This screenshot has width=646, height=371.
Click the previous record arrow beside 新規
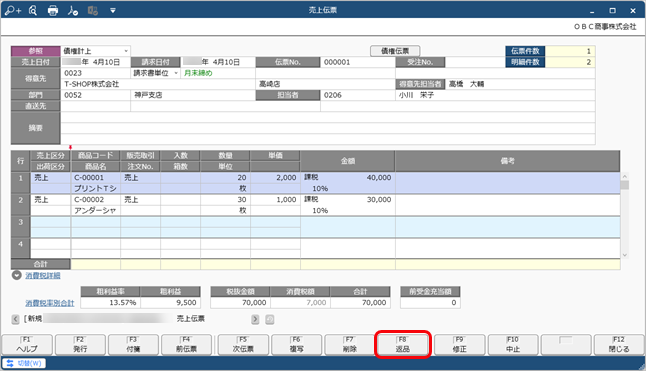pyautogui.click(x=16, y=319)
